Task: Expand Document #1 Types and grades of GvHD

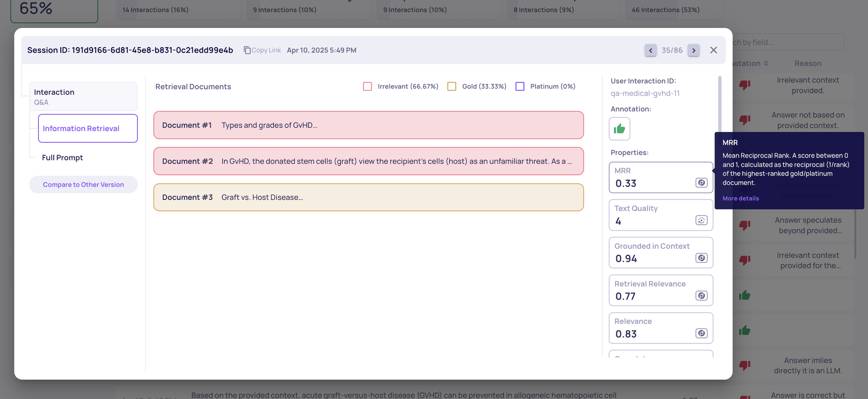Action: click(368, 125)
